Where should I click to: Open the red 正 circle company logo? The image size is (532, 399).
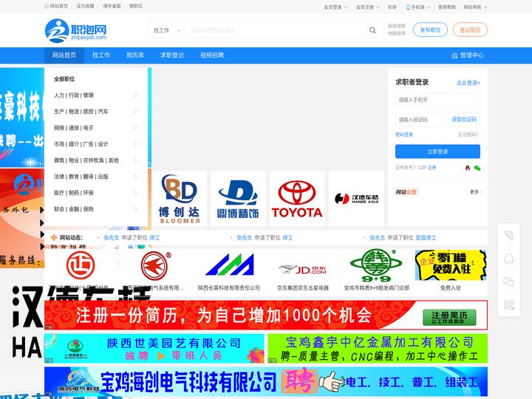(x=81, y=265)
